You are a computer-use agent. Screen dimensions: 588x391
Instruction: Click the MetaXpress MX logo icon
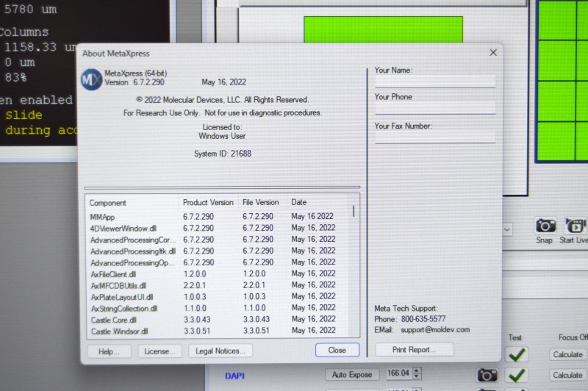tap(91, 78)
